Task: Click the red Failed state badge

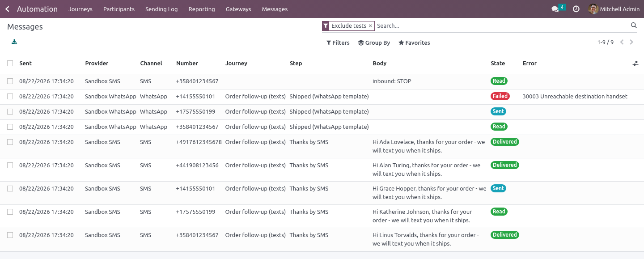Action: pyautogui.click(x=500, y=96)
